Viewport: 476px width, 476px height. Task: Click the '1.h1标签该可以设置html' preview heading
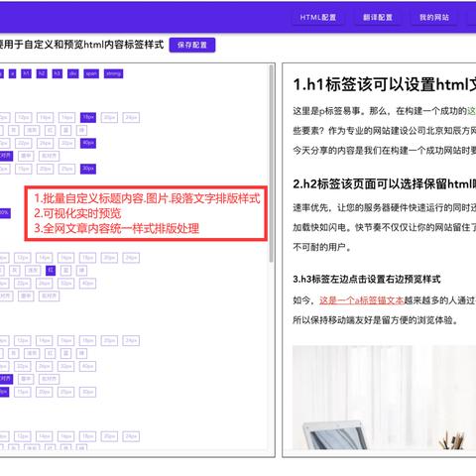point(385,84)
